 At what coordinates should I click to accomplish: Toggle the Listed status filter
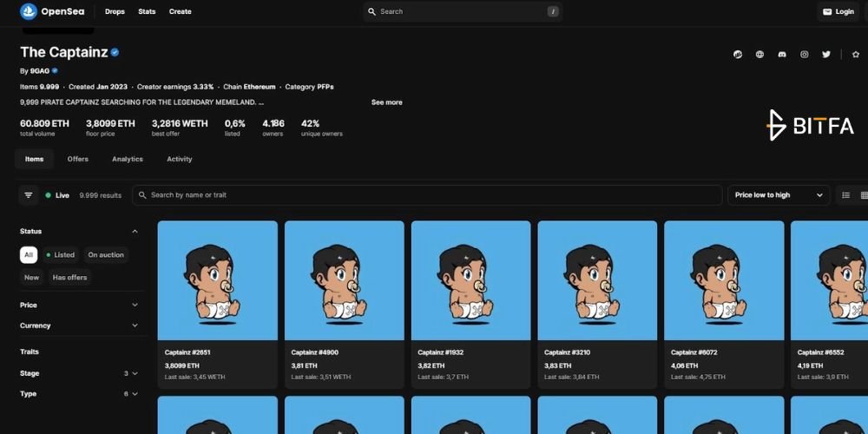tap(61, 254)
